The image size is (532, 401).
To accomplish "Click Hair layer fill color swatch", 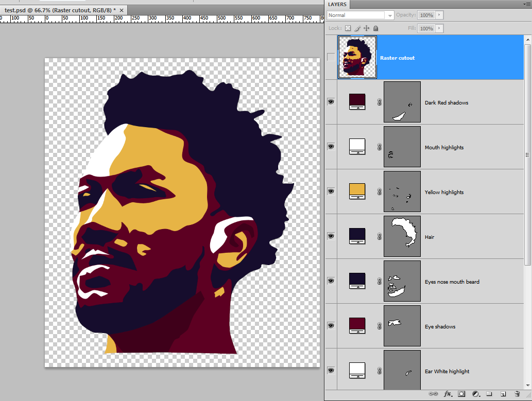I will tap(357, 236).
